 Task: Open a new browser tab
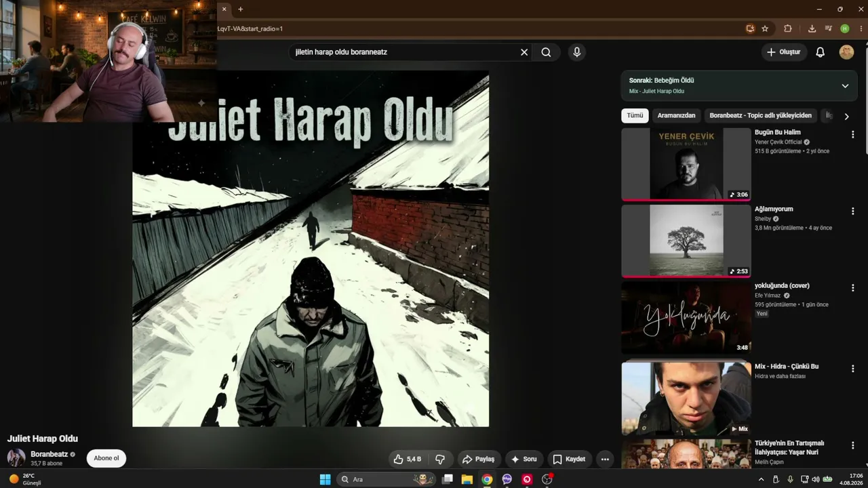point(240,9)
